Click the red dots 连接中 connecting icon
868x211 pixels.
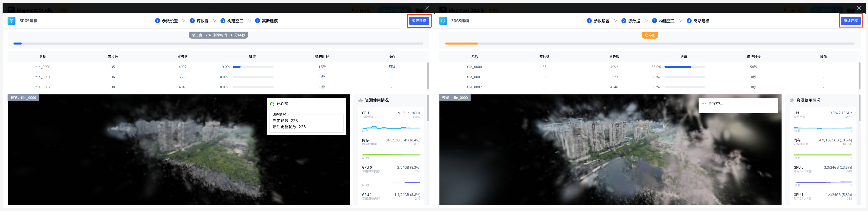click(x=704, y=104)
